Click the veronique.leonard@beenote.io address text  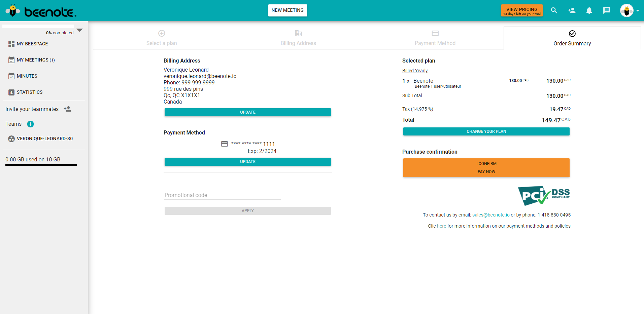click(200, 76)
